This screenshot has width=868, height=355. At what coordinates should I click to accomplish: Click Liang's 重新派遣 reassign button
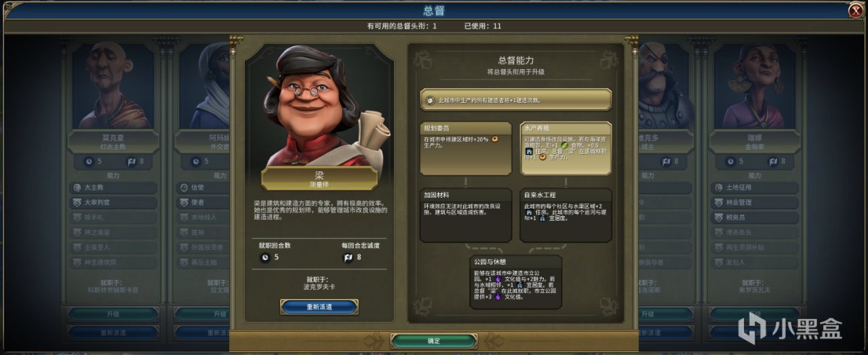coord(319,307)
